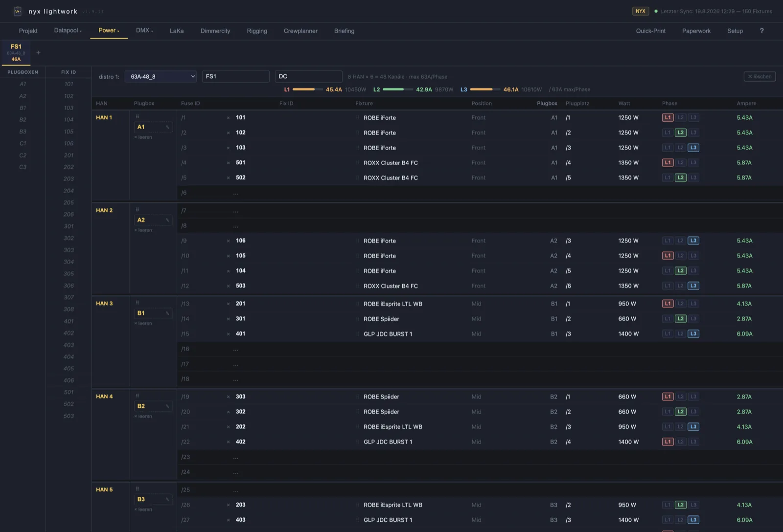
Task: Remove fixture 201 with its x icon
Action: (x=228, y=304)
